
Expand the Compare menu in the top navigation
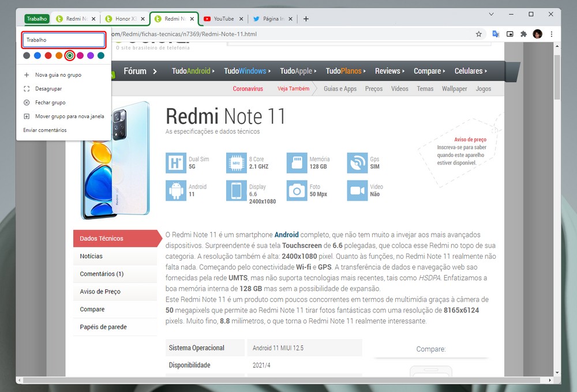[x=429, y=71]
